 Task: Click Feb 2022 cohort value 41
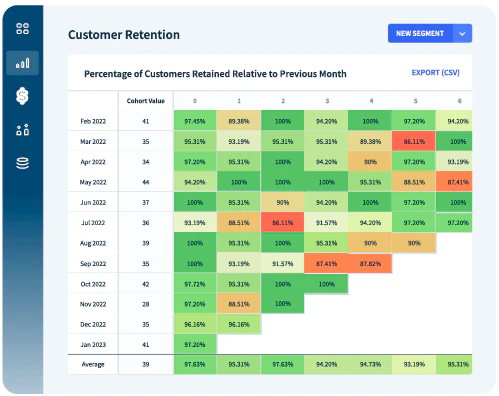146,121
